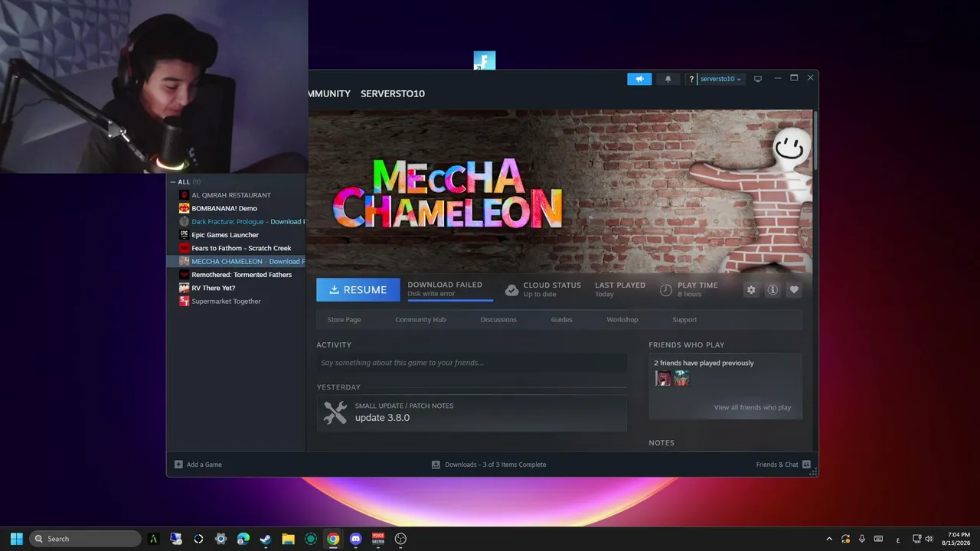The height and width of the screenshot is (551, 980).
Task: Click the volume speaker icon in the tray
Action: pos(929,539)
